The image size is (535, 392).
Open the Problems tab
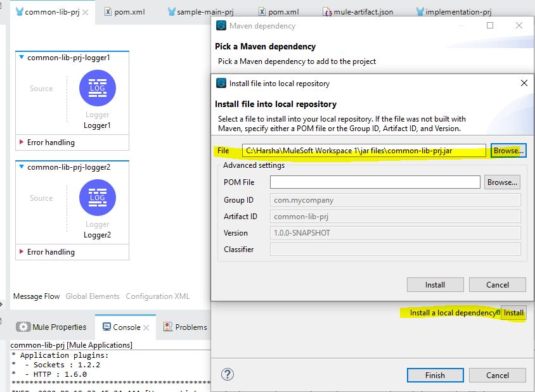pos(185,327)
